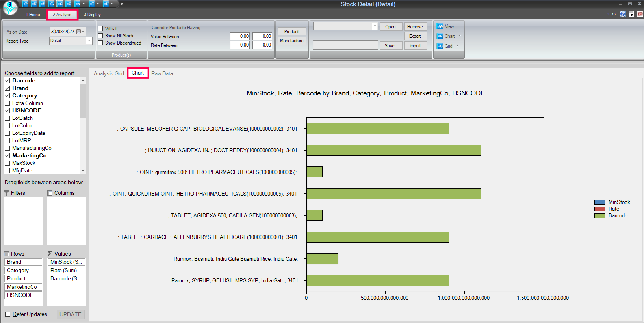Click the Values sigma icon
The width and height of the screenshot is (644, 323).
point(50,254)
